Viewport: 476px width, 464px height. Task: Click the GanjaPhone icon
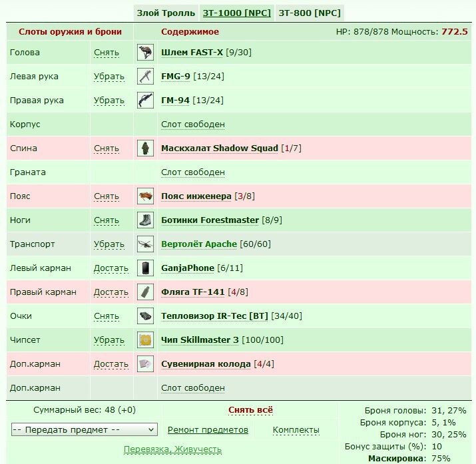(145, 268)
